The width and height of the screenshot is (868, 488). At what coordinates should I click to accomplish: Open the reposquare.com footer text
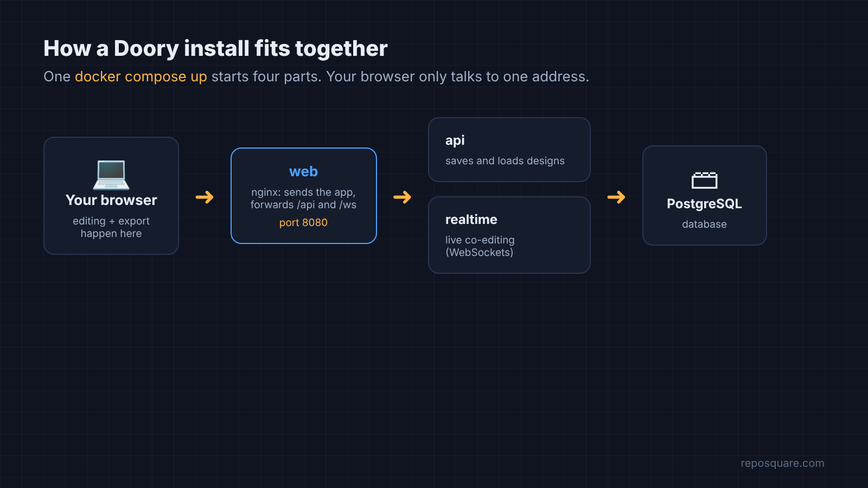click(782, 463)
